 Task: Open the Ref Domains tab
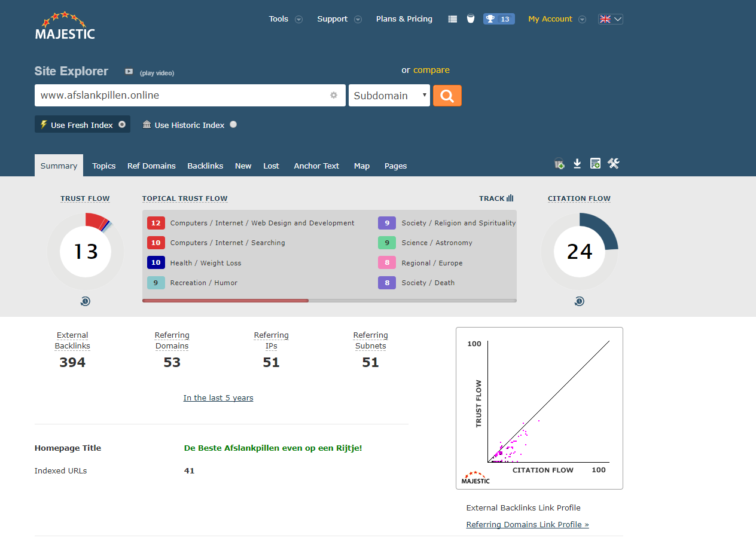(151, 166)
